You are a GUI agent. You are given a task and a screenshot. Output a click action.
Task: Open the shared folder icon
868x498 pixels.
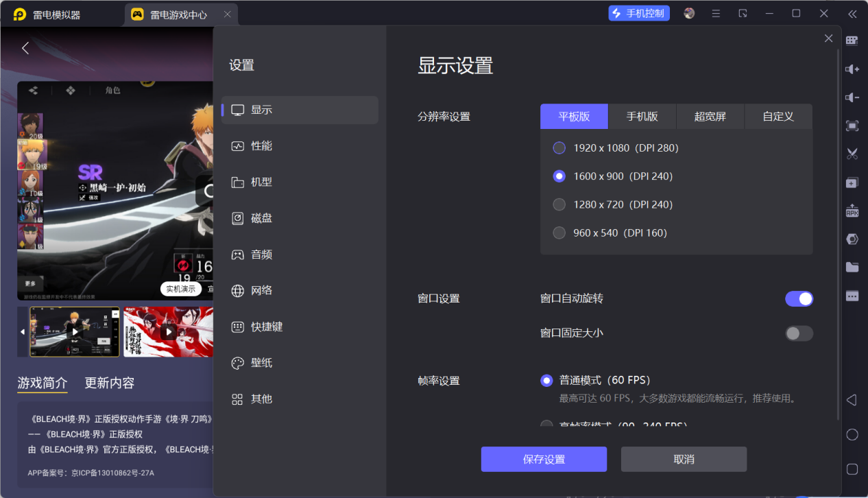(x=852, y=268)
